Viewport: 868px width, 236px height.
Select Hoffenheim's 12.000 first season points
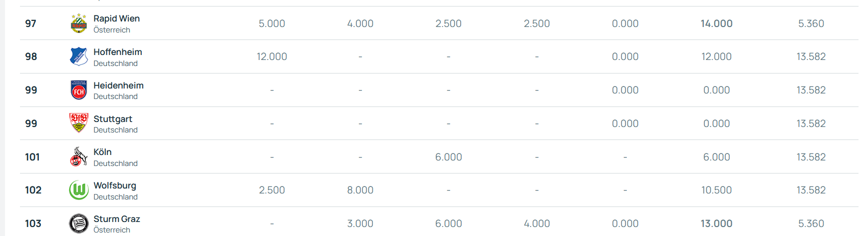click(x=272, y=56)
